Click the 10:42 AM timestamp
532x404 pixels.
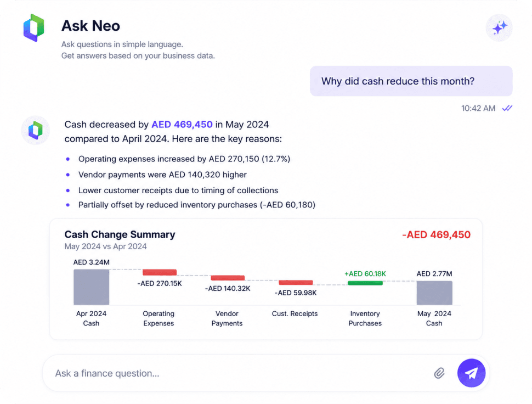click(478, 108)
